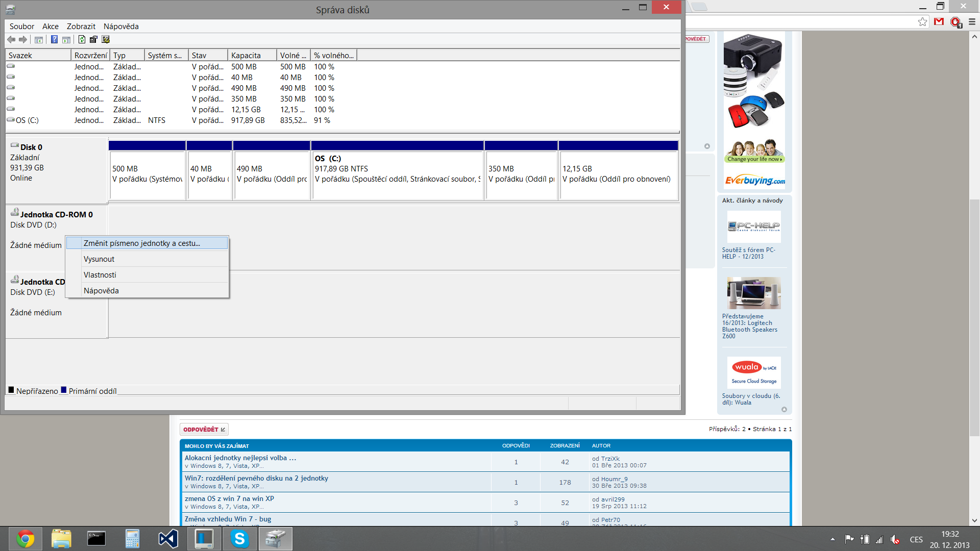
Task: Open the Chrome menu hamburger button
Action: click(x=972, y=21)
